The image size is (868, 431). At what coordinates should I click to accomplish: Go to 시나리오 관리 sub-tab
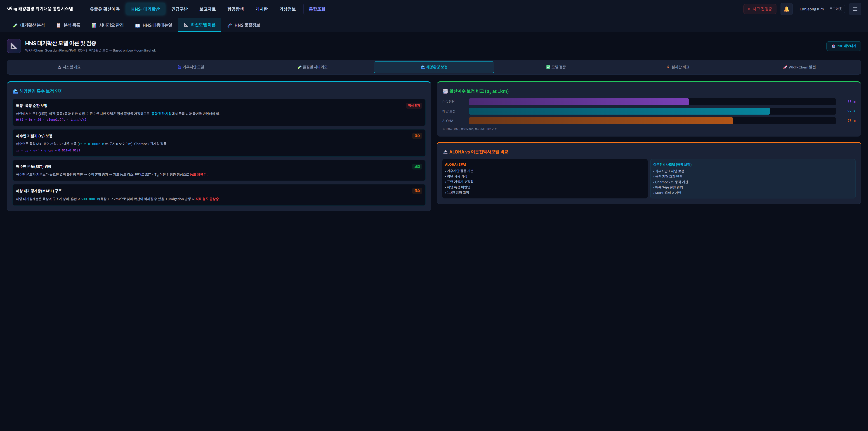[x=108, y=25]
